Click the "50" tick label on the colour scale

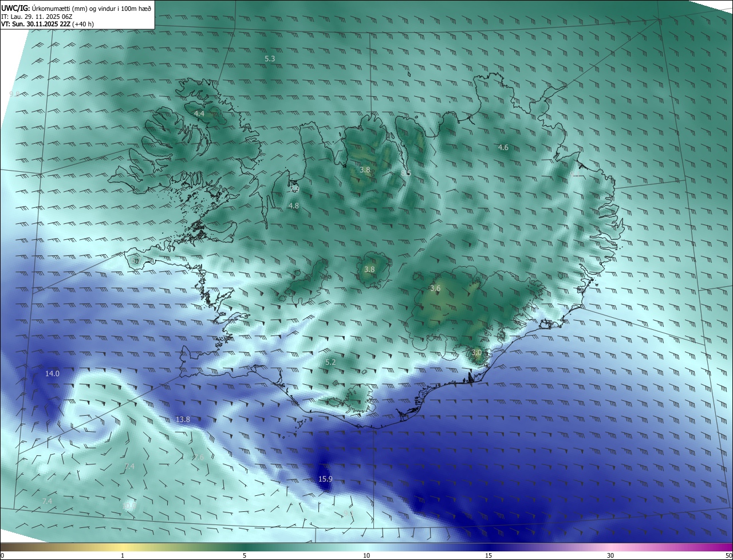728,556
